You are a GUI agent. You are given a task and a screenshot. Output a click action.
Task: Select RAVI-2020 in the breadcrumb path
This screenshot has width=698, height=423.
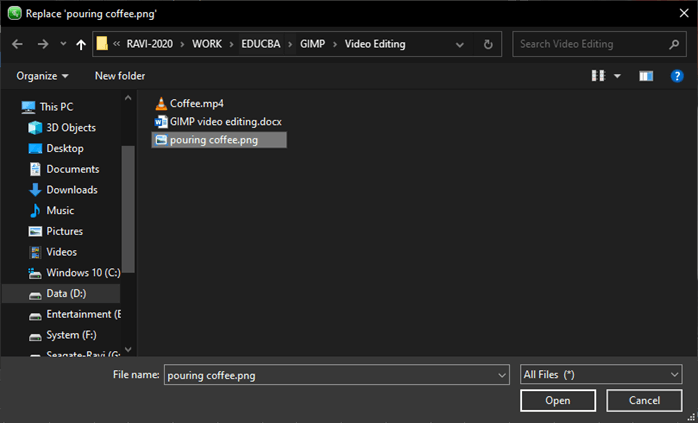coord(150,44)
